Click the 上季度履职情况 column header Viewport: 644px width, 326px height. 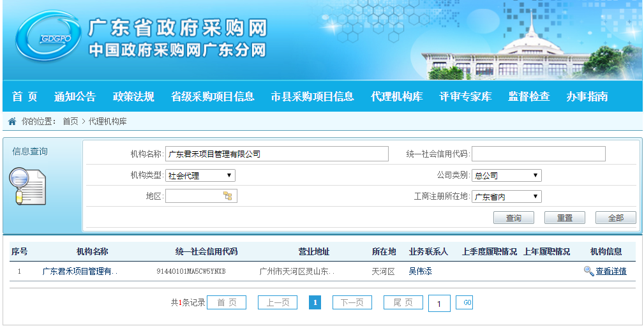coord(489,251)
